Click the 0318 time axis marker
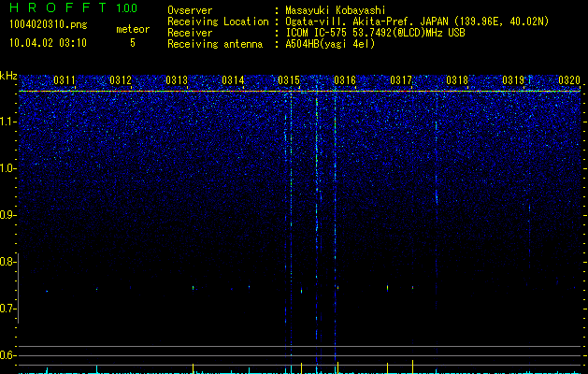The image size is (588, 374). click(x=457, y=80)
